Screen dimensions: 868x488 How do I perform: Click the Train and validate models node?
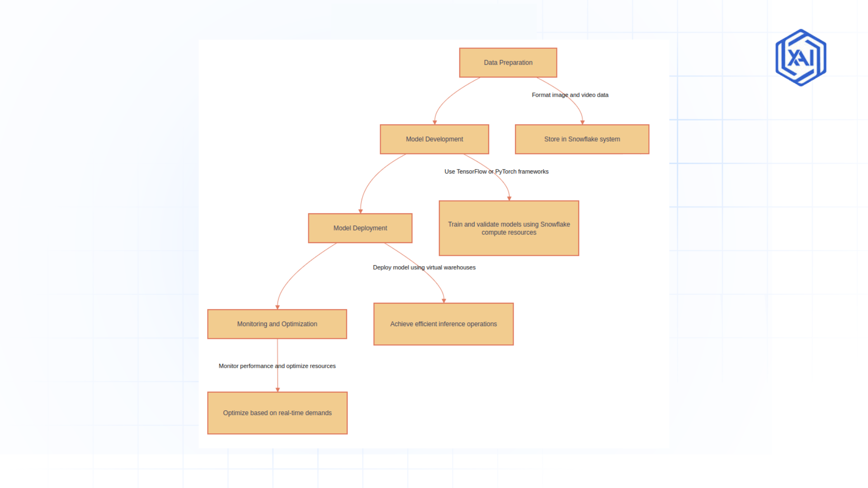[x=508, y=228]
